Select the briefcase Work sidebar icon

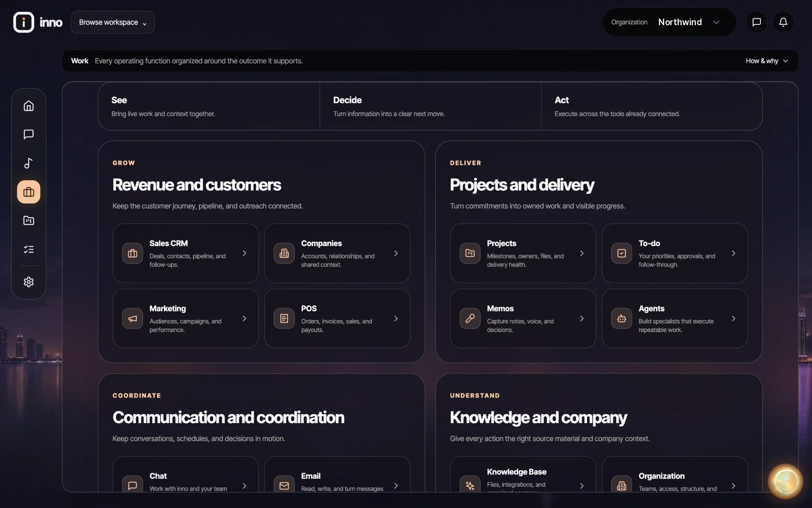28,192
